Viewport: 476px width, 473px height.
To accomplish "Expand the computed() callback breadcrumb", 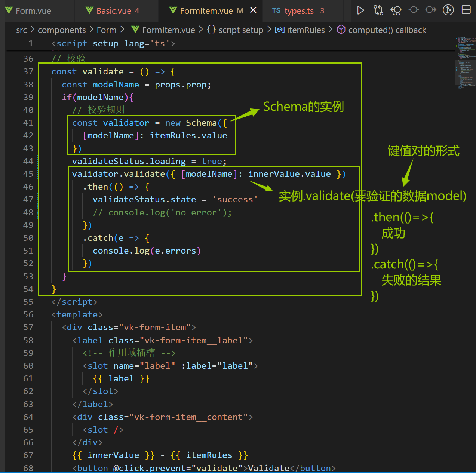I will coord(387,30).
